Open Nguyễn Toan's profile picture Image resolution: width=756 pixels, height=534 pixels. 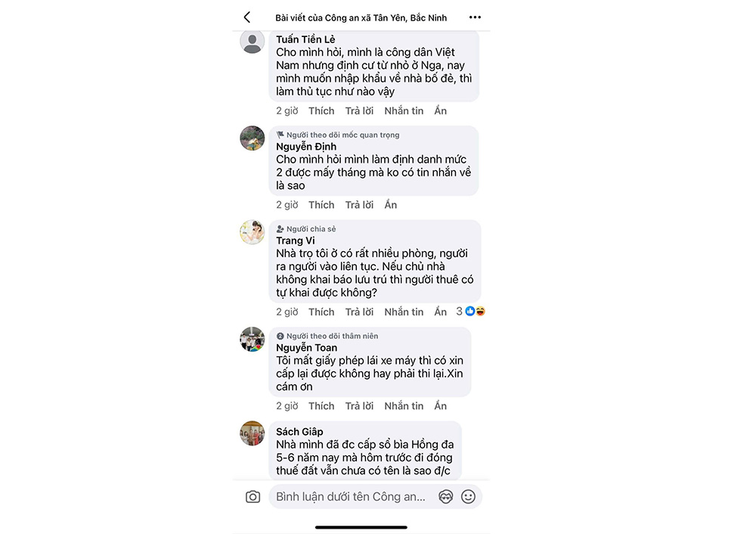pyautogui.click(x=253, y=339)
